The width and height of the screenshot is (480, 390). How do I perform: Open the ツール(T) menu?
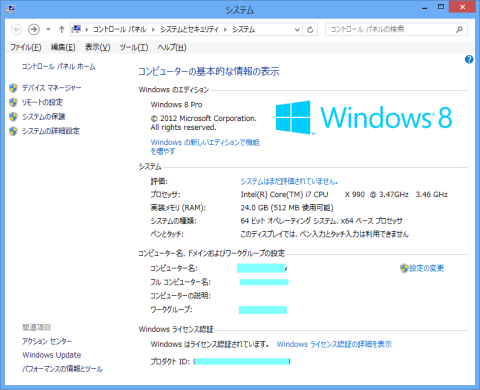coord(134,47)
